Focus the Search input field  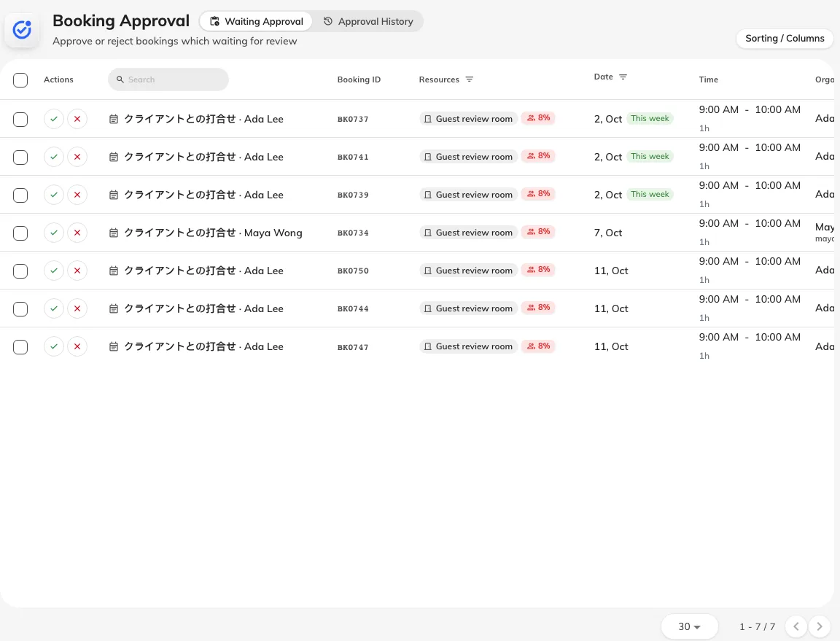coord(168,79)
